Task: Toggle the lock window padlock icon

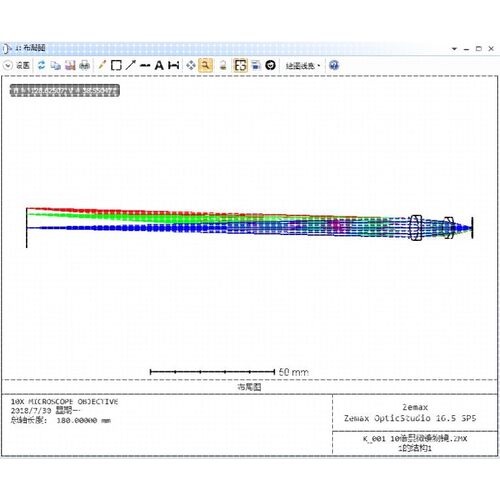Action: [223, 65]
